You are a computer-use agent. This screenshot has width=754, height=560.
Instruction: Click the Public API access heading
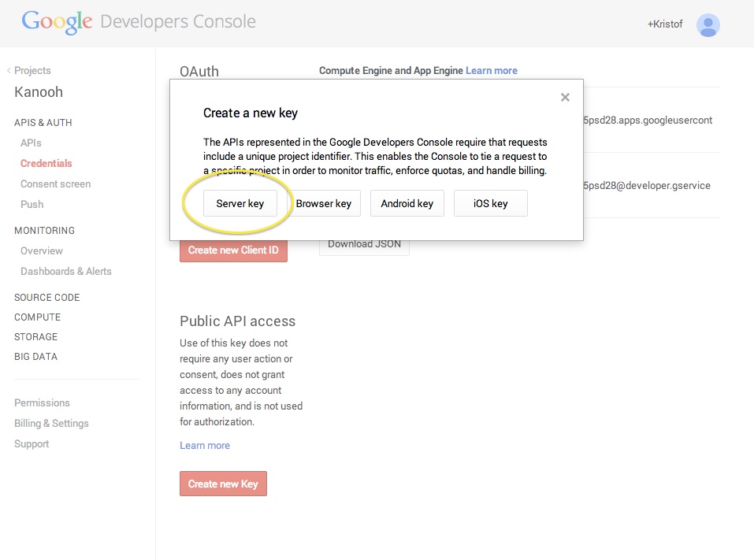pos(238,321)
